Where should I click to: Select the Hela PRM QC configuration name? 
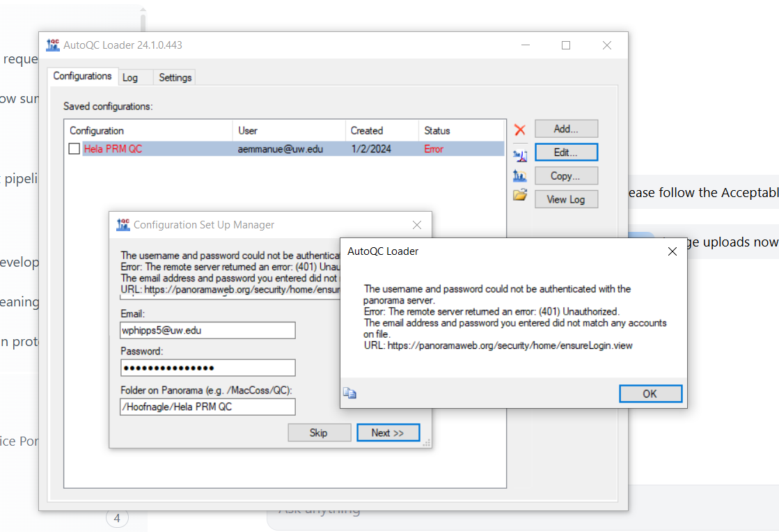[x=113, y=148]
